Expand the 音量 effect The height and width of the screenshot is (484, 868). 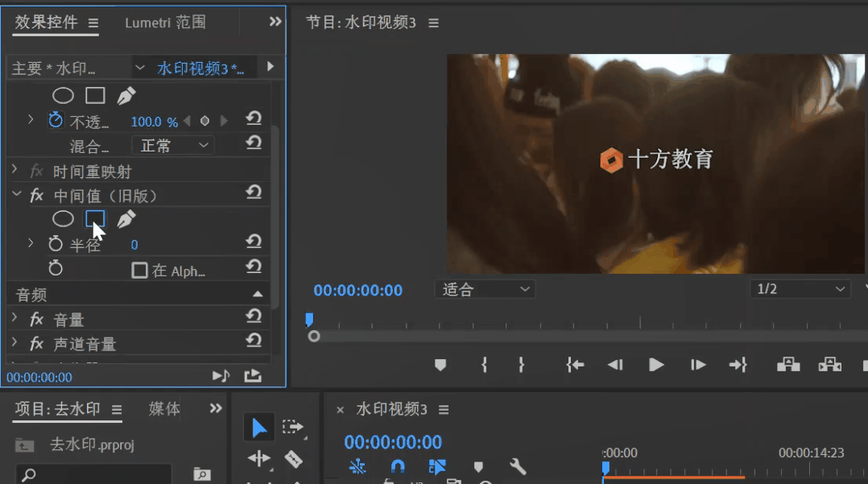tap(15, 318)
